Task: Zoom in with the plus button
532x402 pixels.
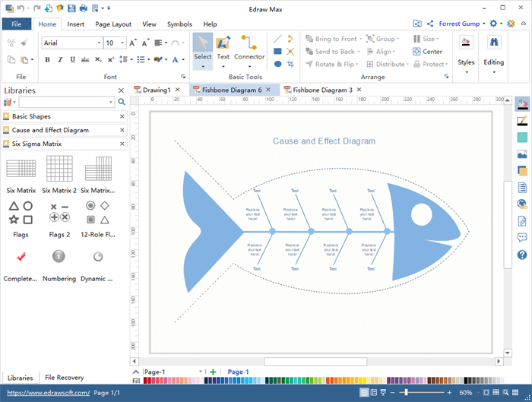Action: click(x=449, y=393)
